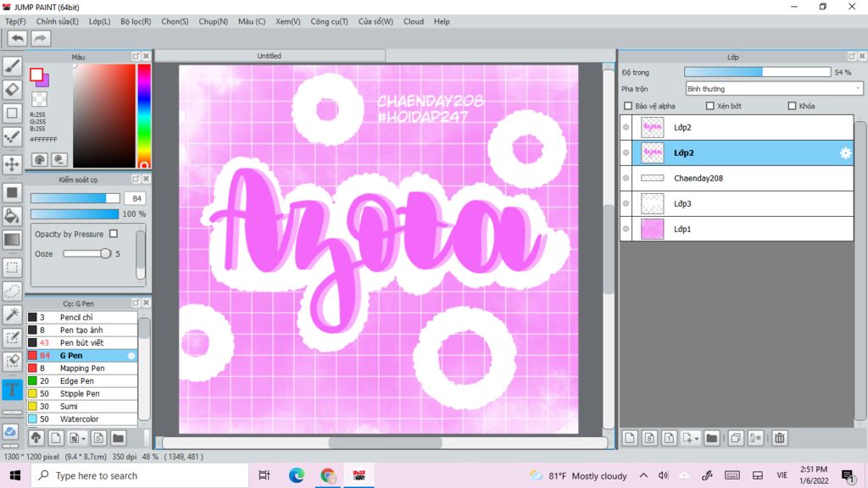Image resolution: width=868 pixels, height=488 pixels.
Task: Open Microsoft Edge from the taskbar
Action: click(x=296, y=475)
